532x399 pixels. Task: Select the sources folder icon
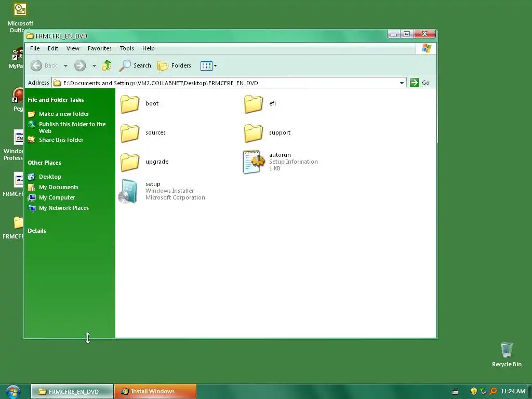130,133
